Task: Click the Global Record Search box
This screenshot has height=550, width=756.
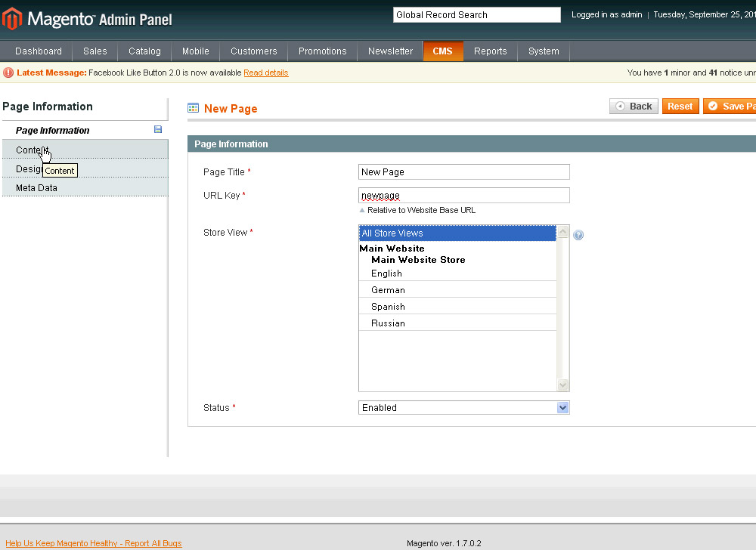Action: pos(476,15)
